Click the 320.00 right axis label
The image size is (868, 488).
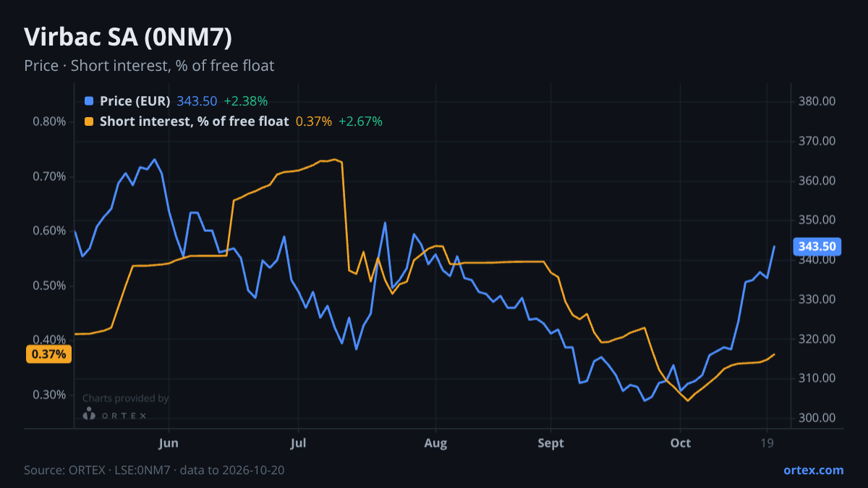(817, 339)
